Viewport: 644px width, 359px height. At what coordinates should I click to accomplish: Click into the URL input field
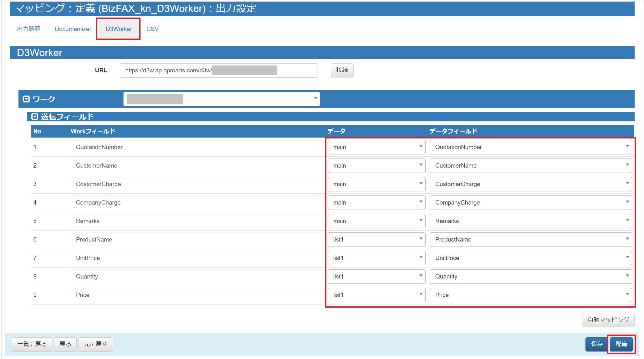218,70
